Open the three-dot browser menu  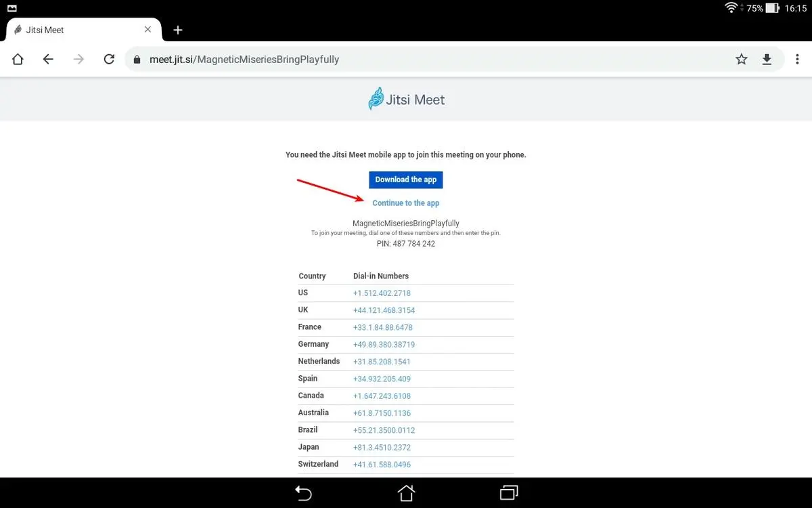pos(797,59)
